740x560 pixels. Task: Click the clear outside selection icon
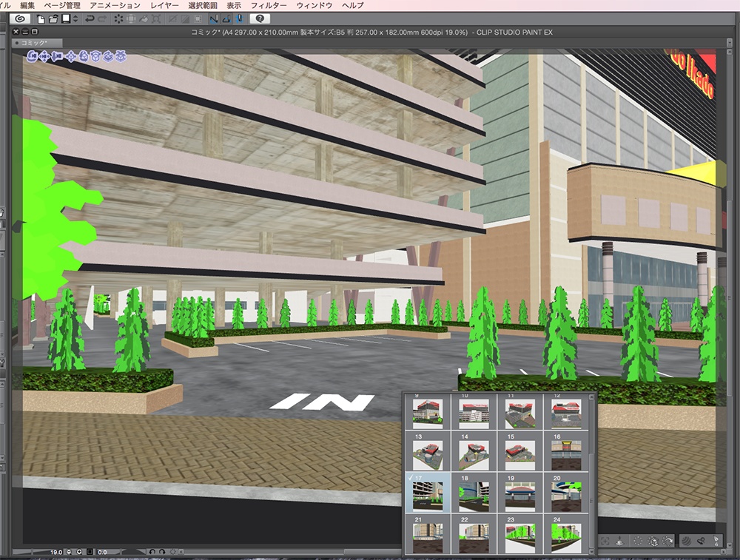pyautogui.click(x=131, y=19)
